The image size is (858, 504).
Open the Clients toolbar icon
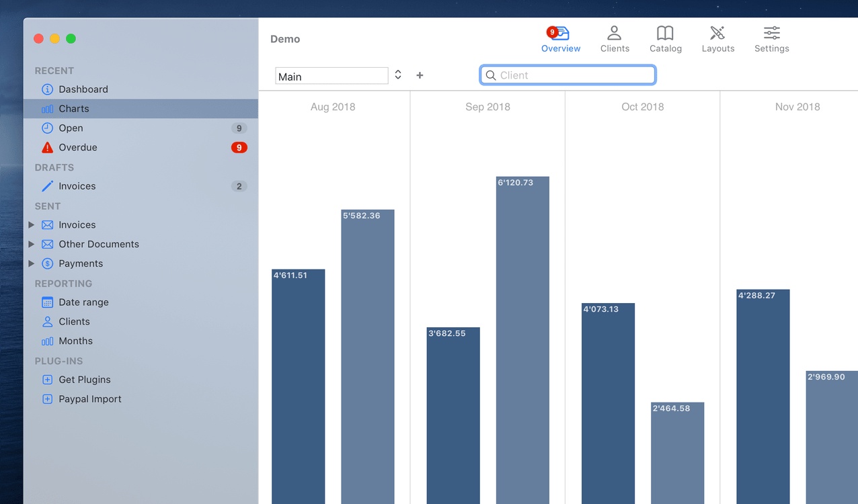(614, 34)
